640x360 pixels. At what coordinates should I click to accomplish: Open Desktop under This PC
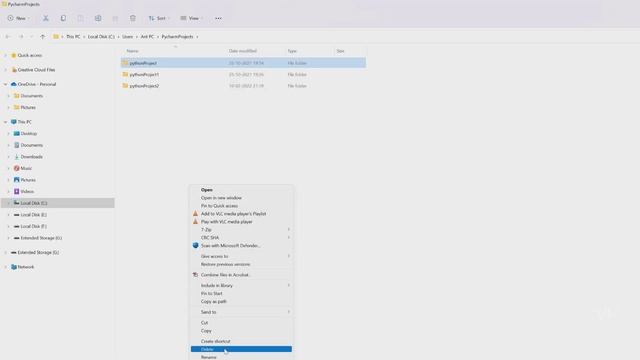coord(29,134)
